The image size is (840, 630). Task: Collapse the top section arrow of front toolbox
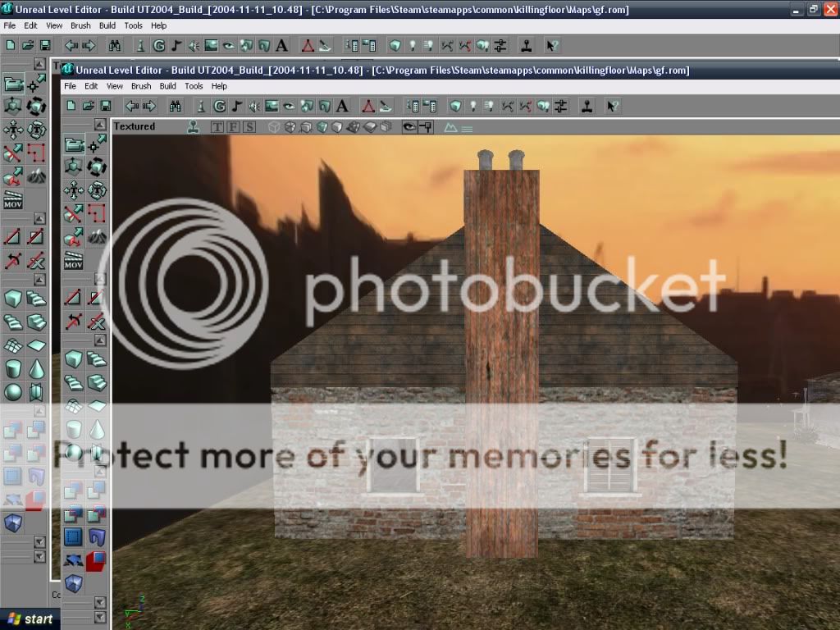(x=99, y=124)
